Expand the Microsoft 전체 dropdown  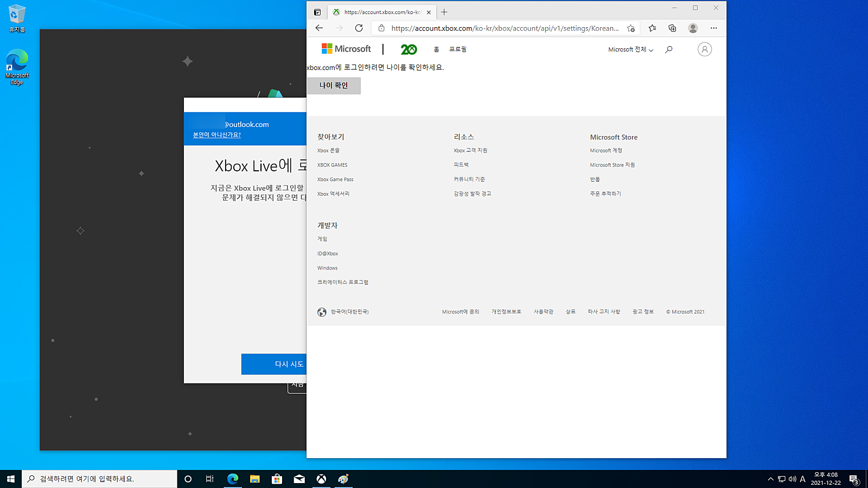click(x=630, y=49)
